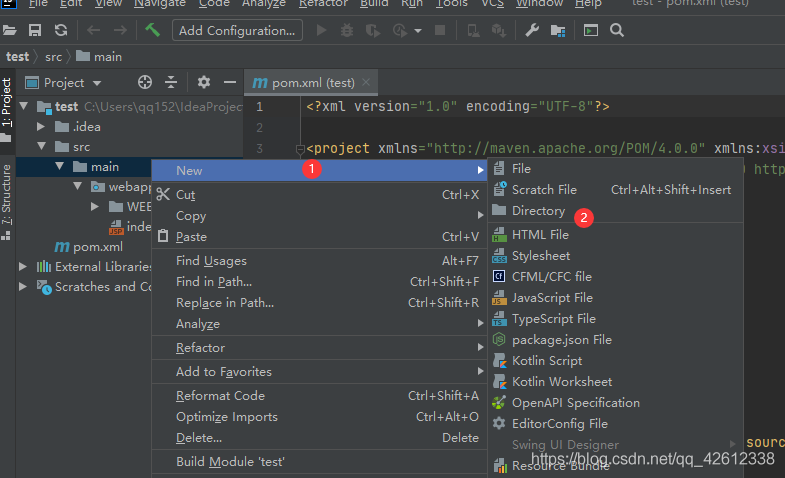This screenshot has width=785, height=478.
Task: Collapse the src folder
Action: point(42,146)
